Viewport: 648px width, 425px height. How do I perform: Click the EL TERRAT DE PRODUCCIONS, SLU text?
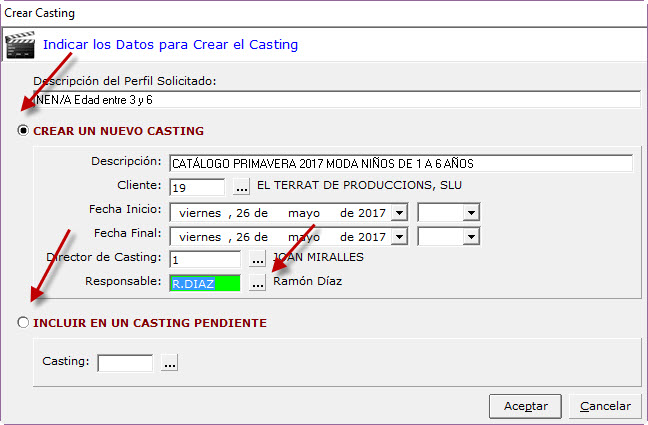pyautogui.click(x=359, y=185)
